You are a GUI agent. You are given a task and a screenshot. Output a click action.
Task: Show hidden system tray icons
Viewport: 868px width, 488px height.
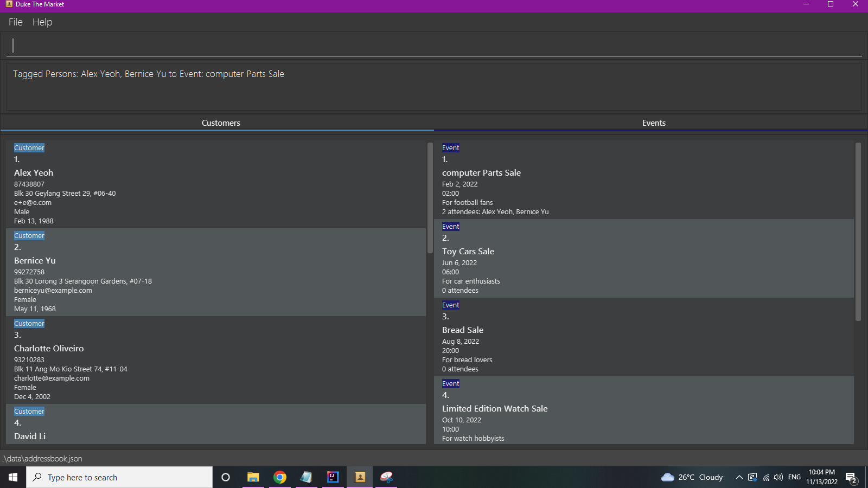tap(739, 477)
